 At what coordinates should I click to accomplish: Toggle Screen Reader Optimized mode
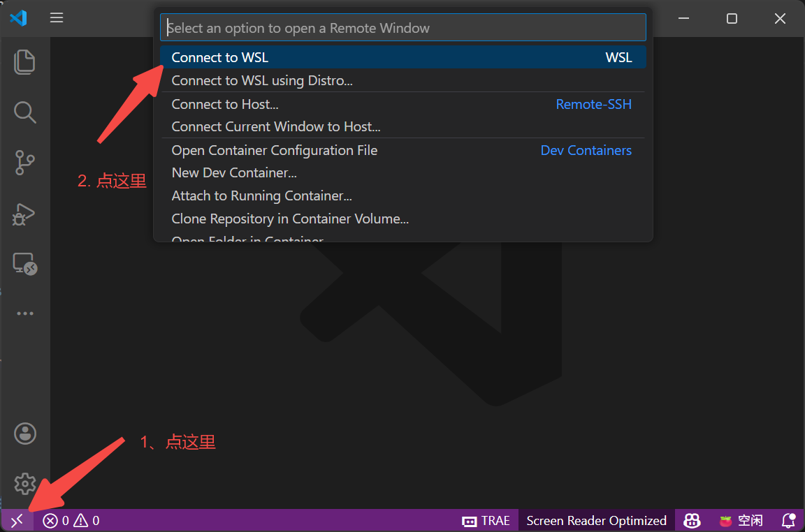[x=596, y=520]
